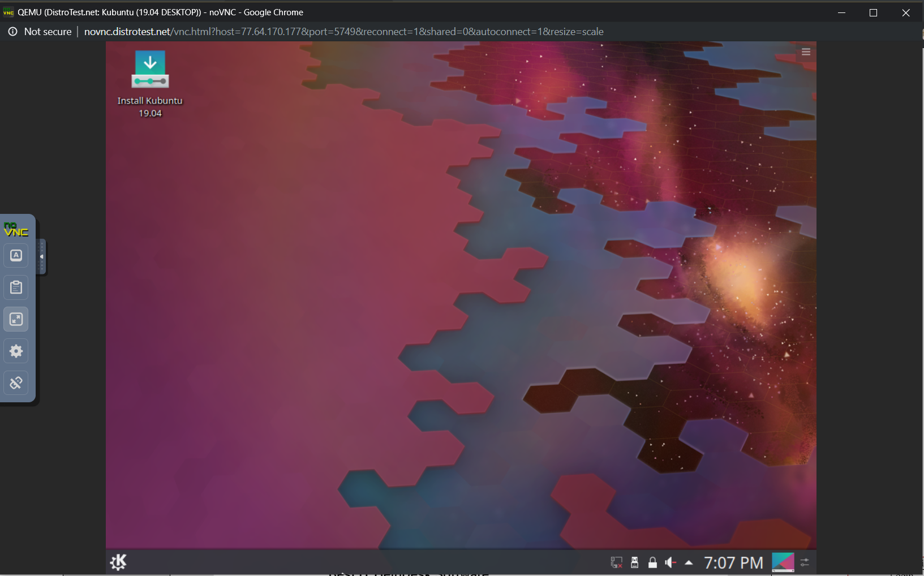The height and width of the screenshot is (576, 924).
Task: Close the Chrome window
Action: pos(906,12)
